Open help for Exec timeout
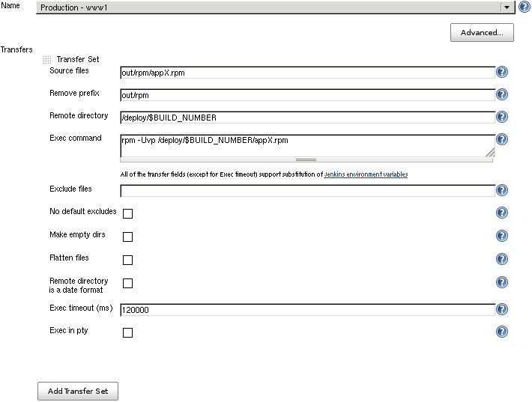 pos(502,309)
